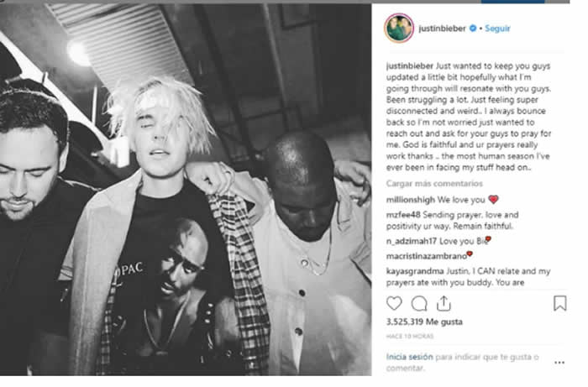Open the three-dot more options menu
This screenshot has height=387, width=588.
559,363
